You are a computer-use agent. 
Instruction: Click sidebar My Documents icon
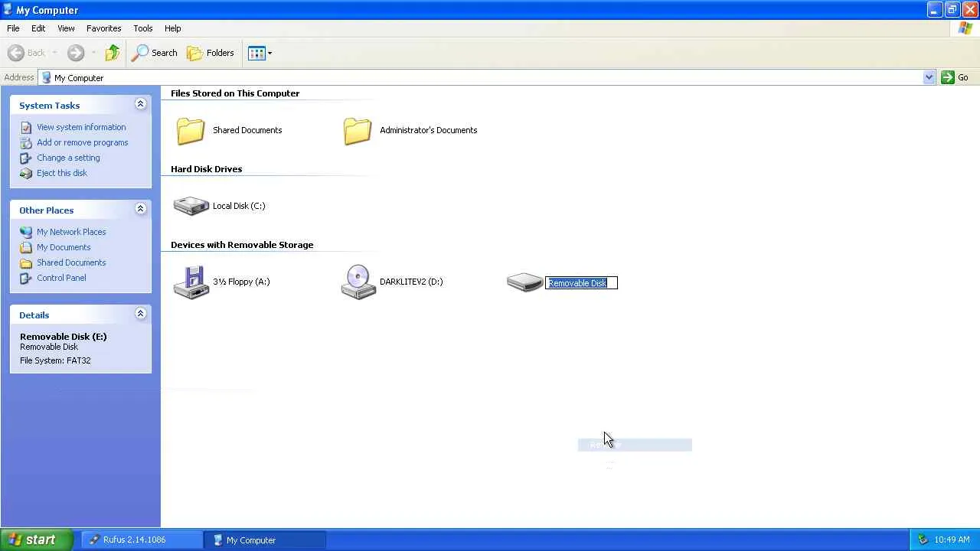pyautogui.click(x=26, y=247)
